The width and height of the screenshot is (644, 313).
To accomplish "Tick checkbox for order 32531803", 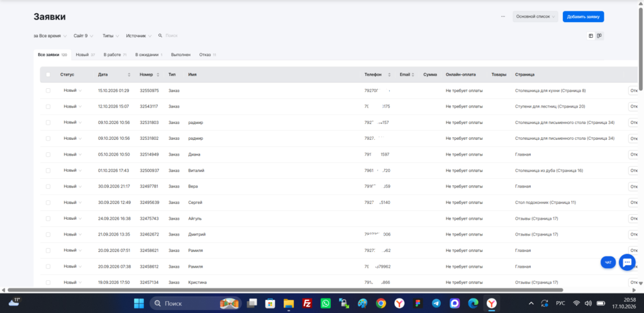I will (48, 123).
